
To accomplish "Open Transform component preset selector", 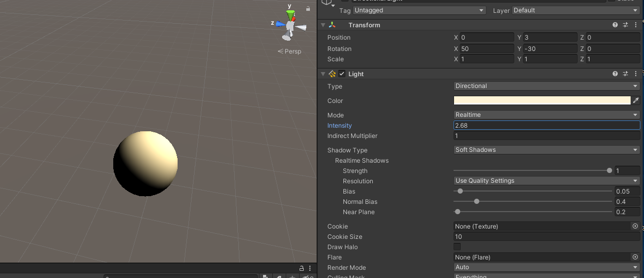I will click(625, 25).
